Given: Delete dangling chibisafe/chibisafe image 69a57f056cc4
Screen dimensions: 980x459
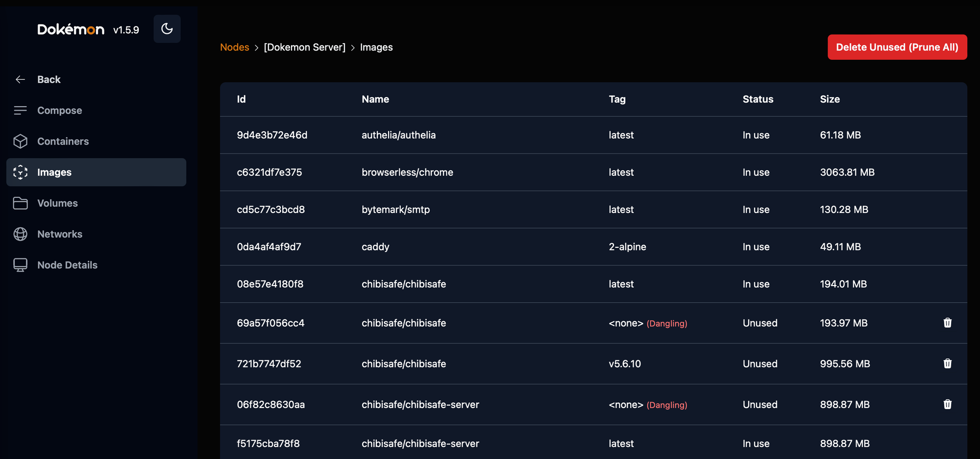Looking at the screenshot, I should [947, 323].
